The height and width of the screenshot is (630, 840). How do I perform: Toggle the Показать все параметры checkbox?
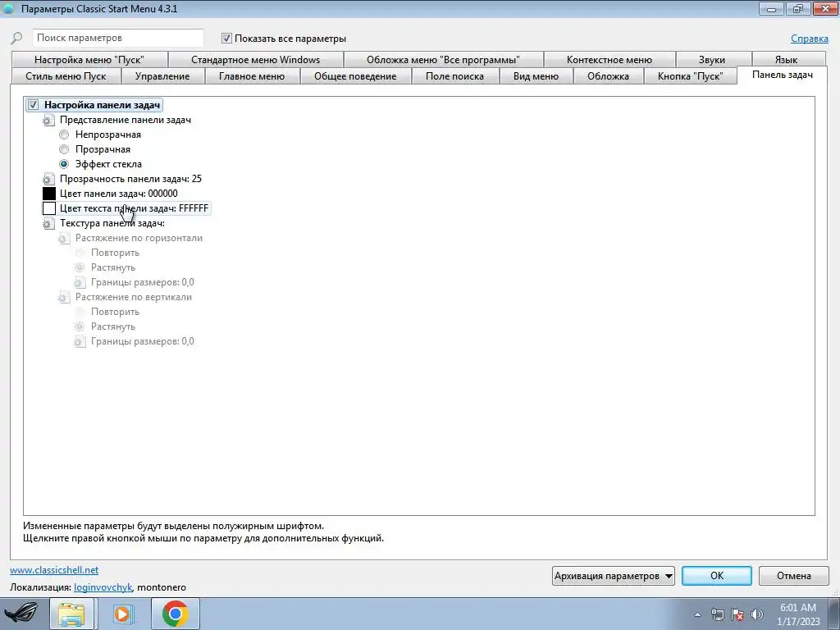226,39
